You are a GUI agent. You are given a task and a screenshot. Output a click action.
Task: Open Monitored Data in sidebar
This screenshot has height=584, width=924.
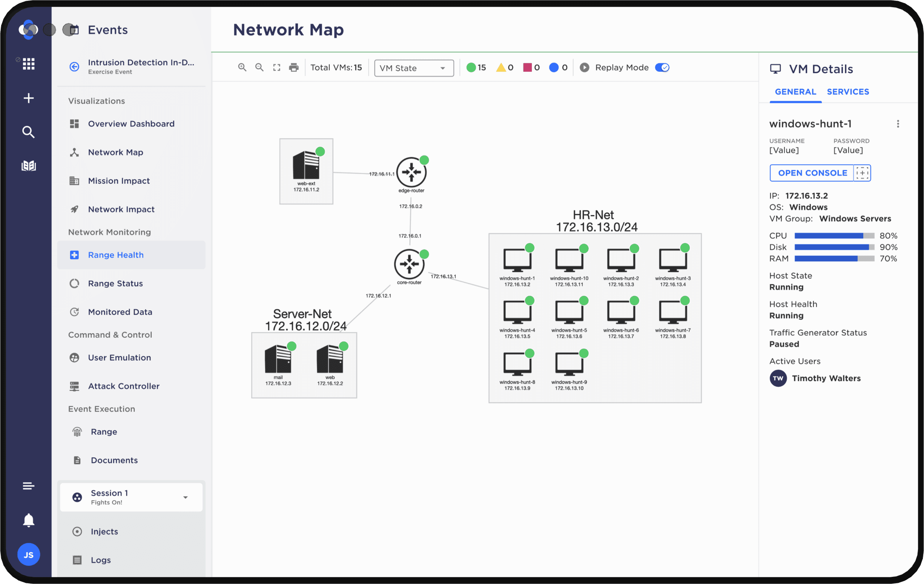[131, 312]
